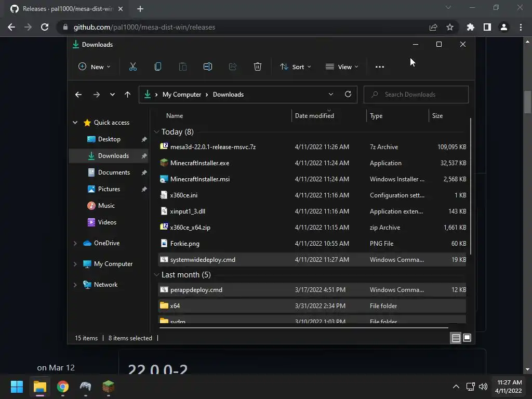Viewport: 532px width, 399px height.
Task: Open the View dropdown menu
Action: (342, 67)
